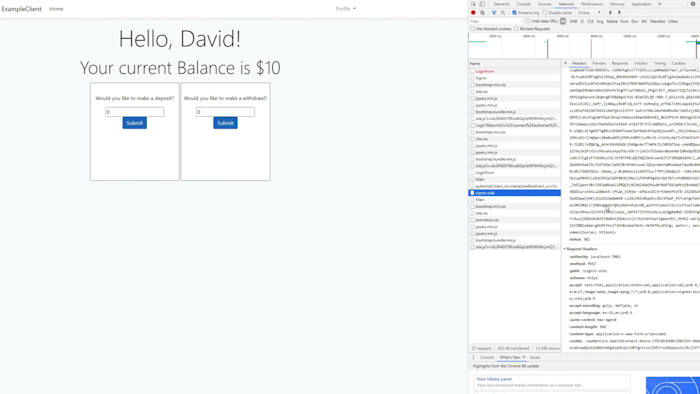Image resolution: width=700 pixels, height=394 pixels.
Task: Click the withdrawal amount input
Action: pos(225,112)
